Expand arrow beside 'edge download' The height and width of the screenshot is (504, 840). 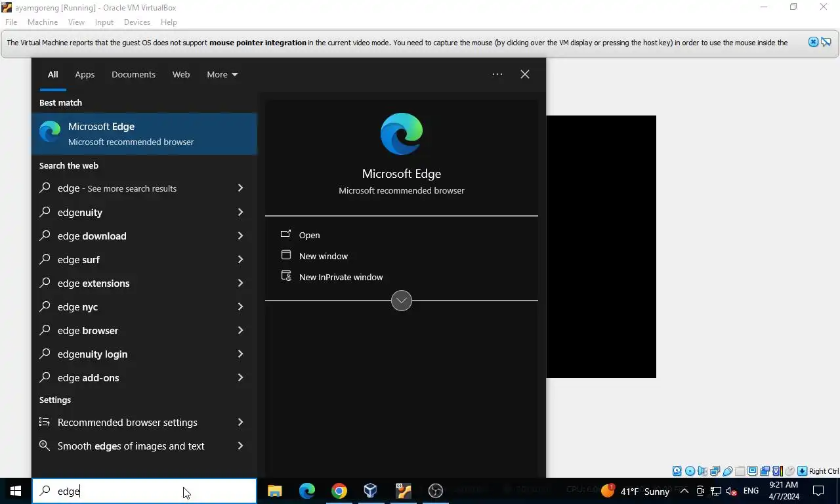click(x=240, y=236)
